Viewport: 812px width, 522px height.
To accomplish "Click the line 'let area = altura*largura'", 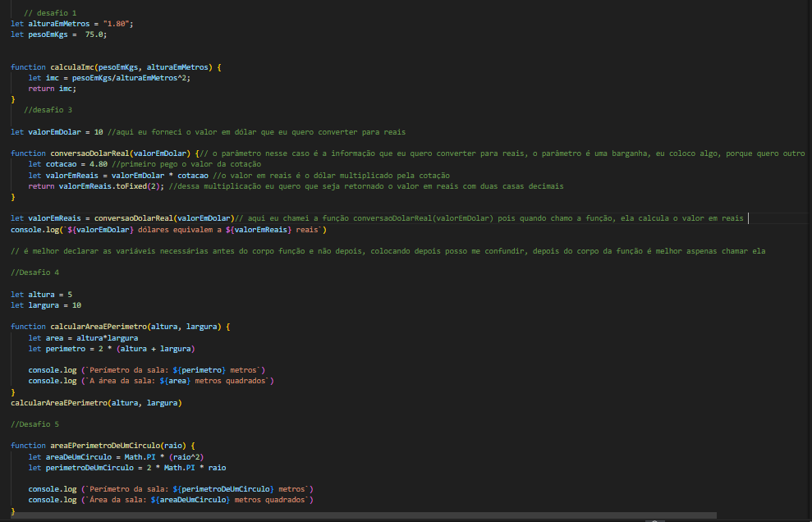I will coord(84,338).
